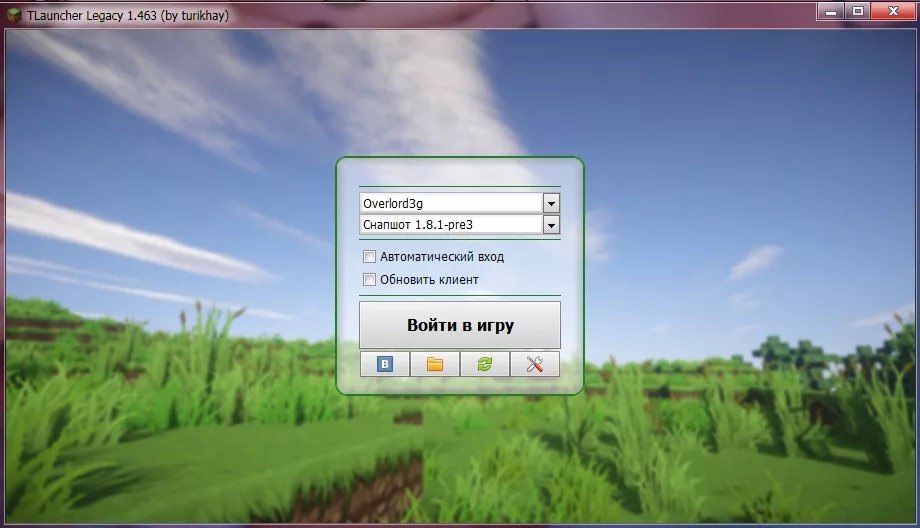
Task: Click the TLauncher grass block title icon
Action: click(14, 15)
